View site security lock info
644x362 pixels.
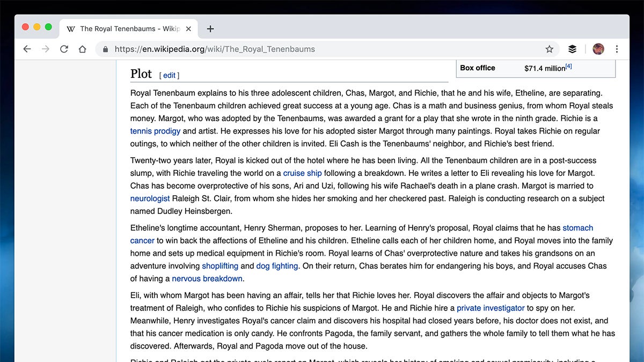[105, 49]
